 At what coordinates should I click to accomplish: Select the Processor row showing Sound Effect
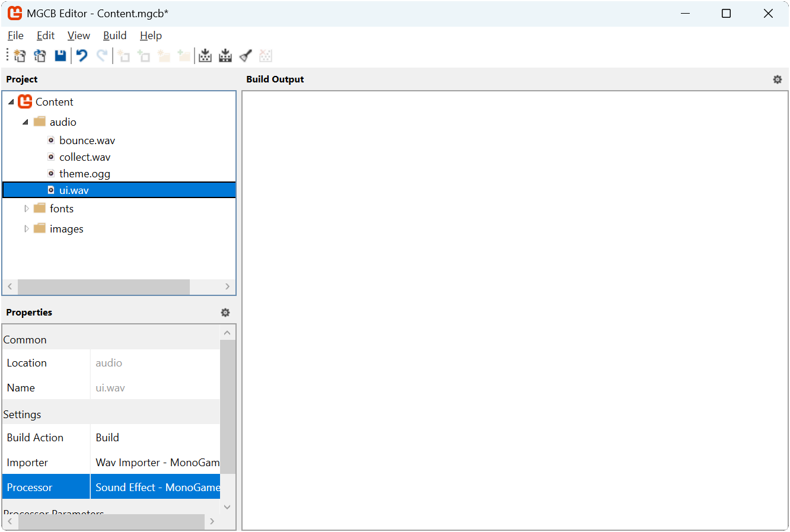[155, 486]
